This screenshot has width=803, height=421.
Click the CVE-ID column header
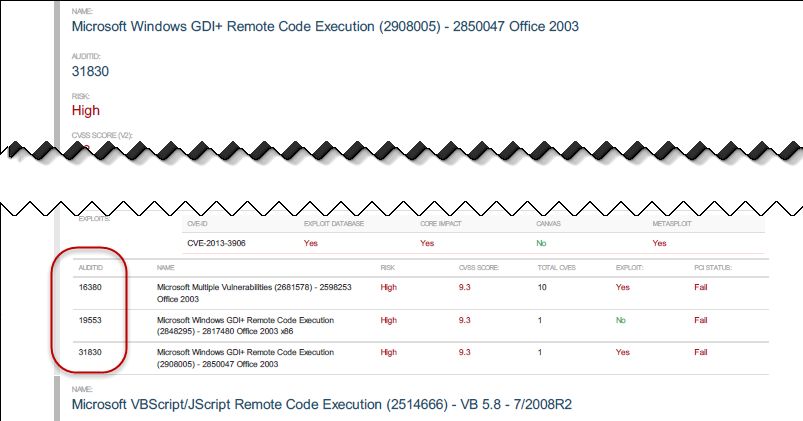coord(197,224)
